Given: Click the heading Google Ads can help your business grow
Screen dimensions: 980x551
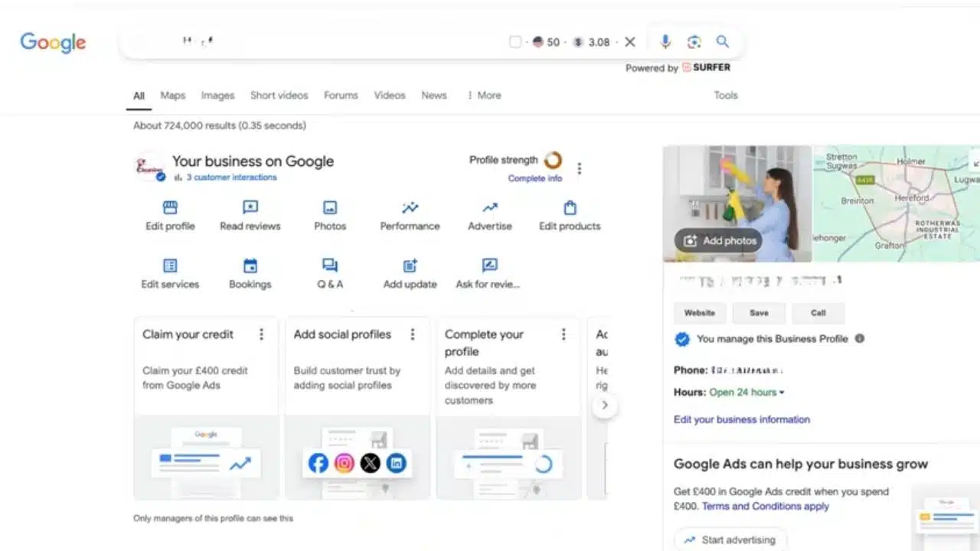Looking at the screenshot, I should (x=801, y=464).
